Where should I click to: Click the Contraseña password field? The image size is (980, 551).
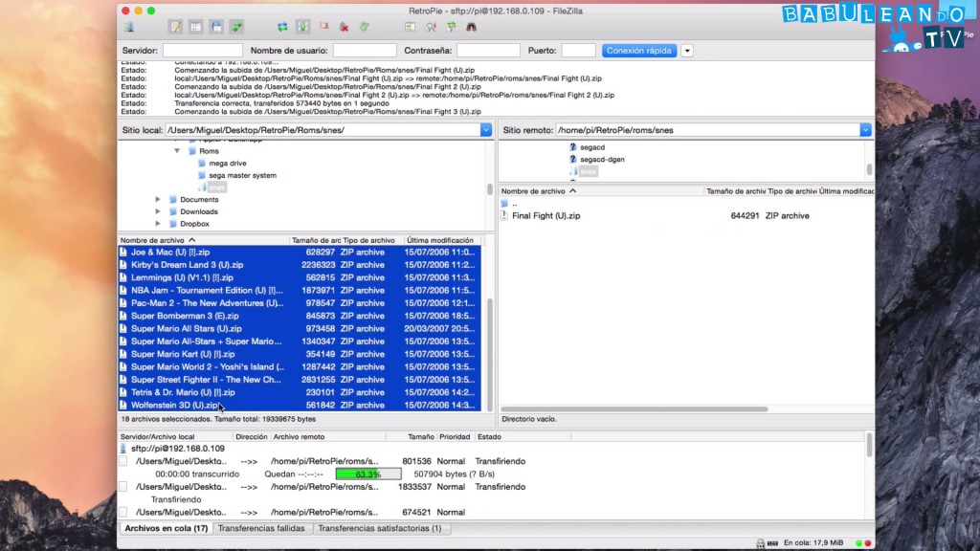click(x=488, y=51)
